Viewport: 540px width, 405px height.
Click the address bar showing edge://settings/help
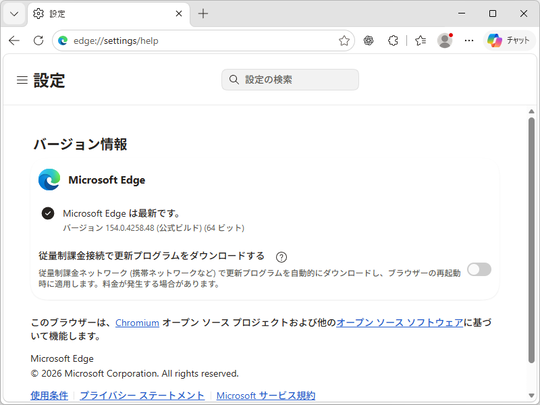click(203, 41)
